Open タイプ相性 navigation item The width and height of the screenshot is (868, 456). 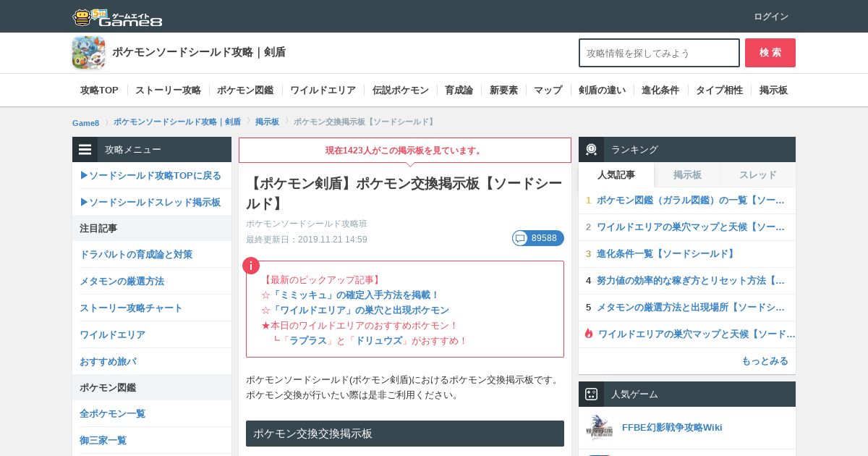[x=719, y=90]
